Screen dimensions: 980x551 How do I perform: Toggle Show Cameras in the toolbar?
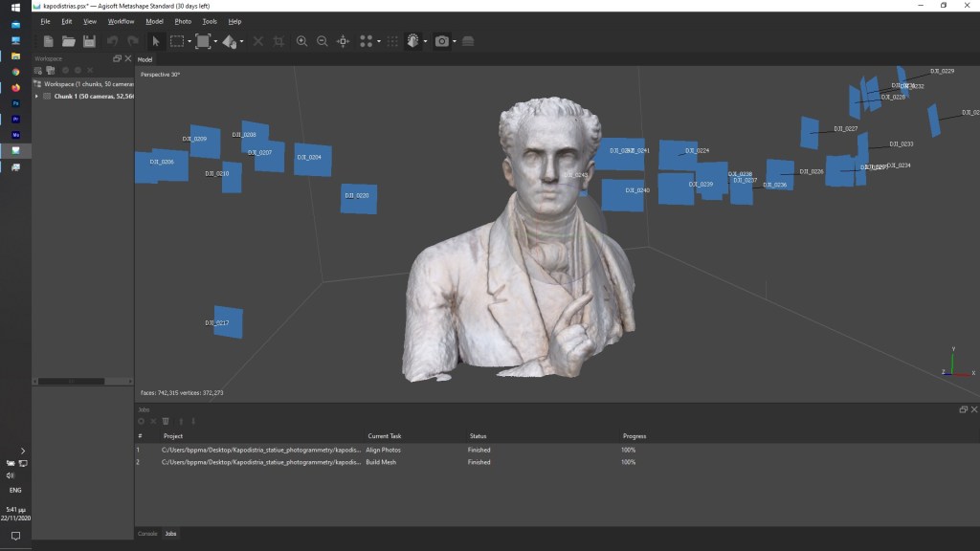pyautogui.click(x=441, y=41)
